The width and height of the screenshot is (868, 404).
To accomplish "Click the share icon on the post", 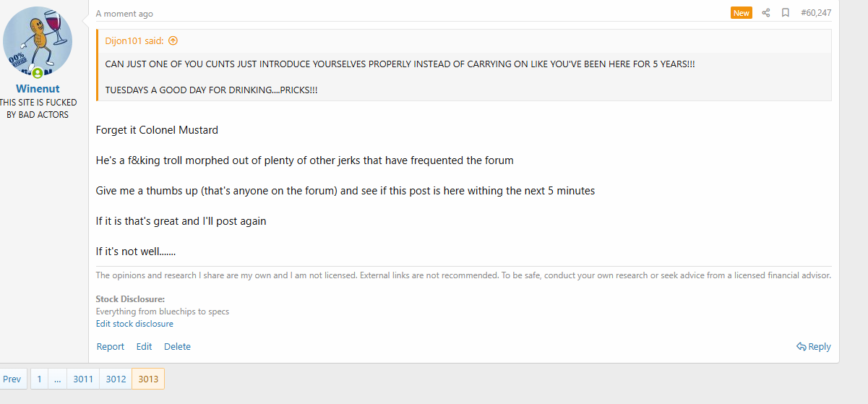I will pos(766,13).
